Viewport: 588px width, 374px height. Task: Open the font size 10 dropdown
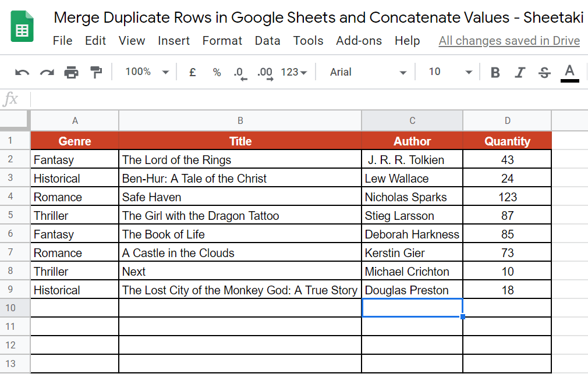(x=451, y=72)
